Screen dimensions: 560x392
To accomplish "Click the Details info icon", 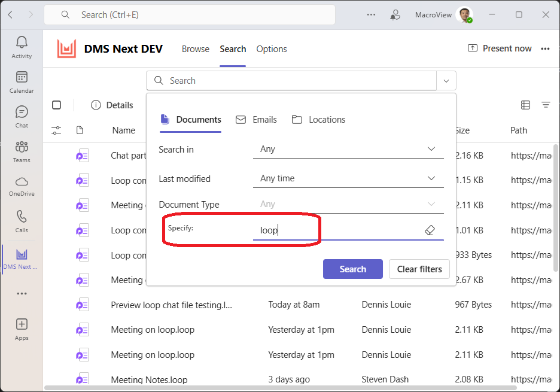I will tap(96, 105).
